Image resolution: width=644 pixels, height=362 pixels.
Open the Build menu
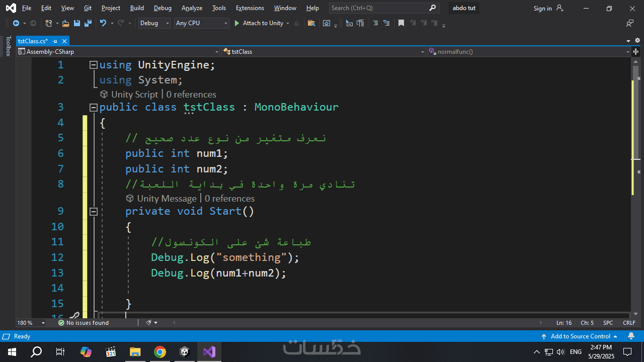[x=137, y=8]
